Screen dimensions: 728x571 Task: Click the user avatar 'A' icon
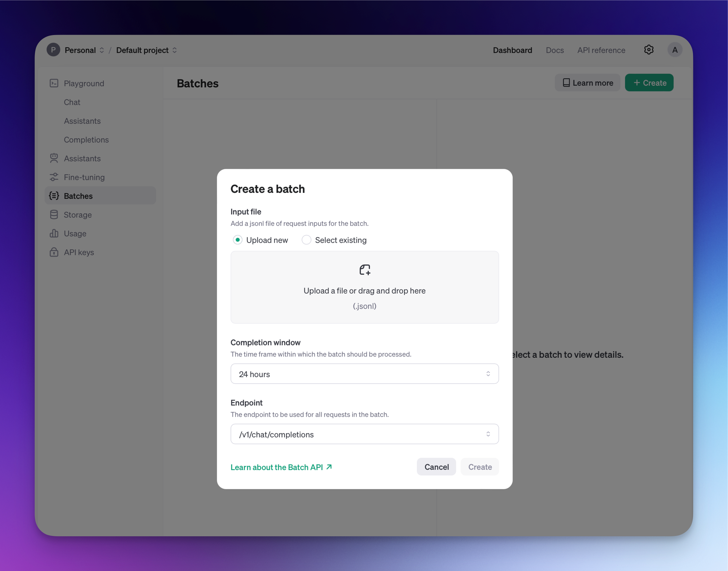[674, 50]
